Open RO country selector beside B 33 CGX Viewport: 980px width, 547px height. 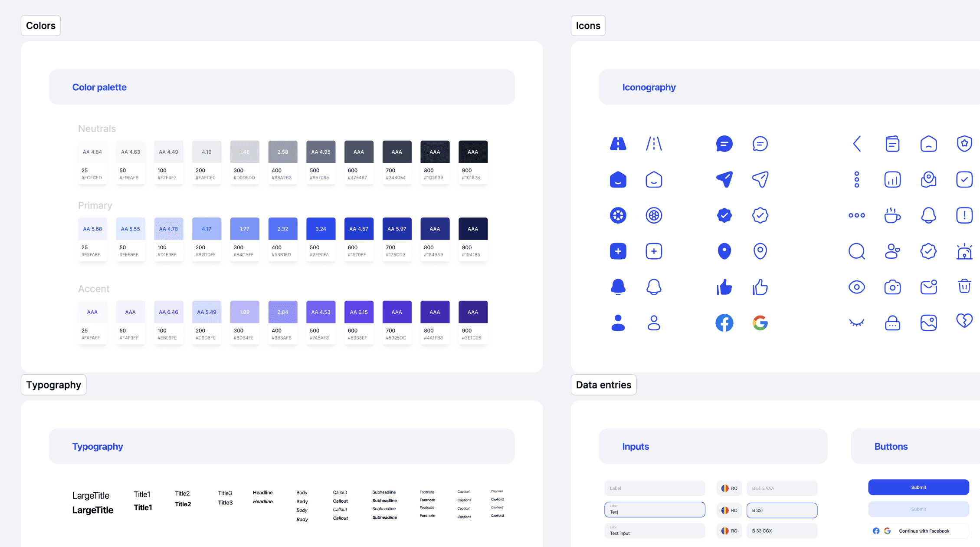[729, 531]
